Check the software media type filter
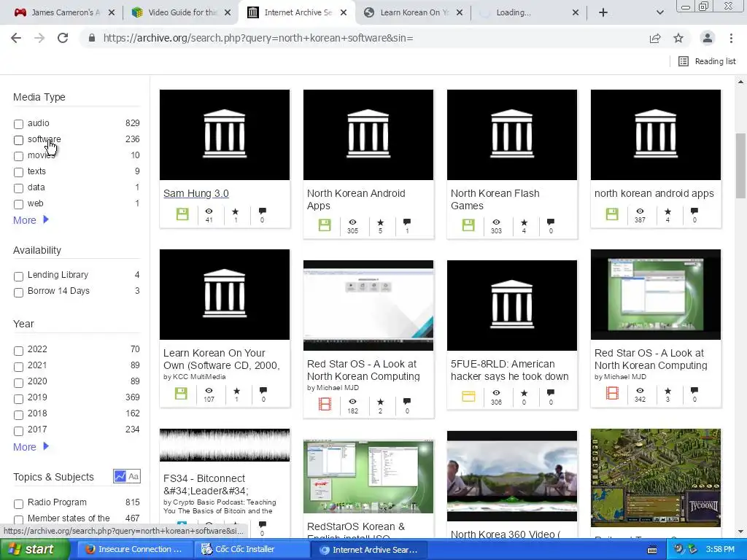Viewport: 747px width, 560px height. (x=18, y=140)
